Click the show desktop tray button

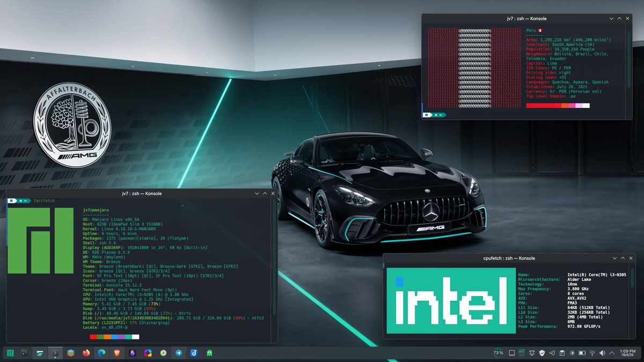[x=511, y=353]
